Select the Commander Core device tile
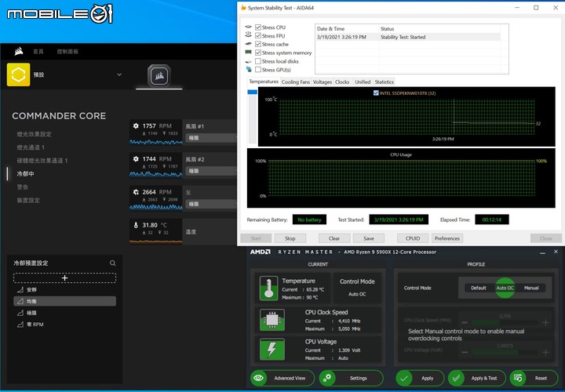 click(x=159, y=76)
